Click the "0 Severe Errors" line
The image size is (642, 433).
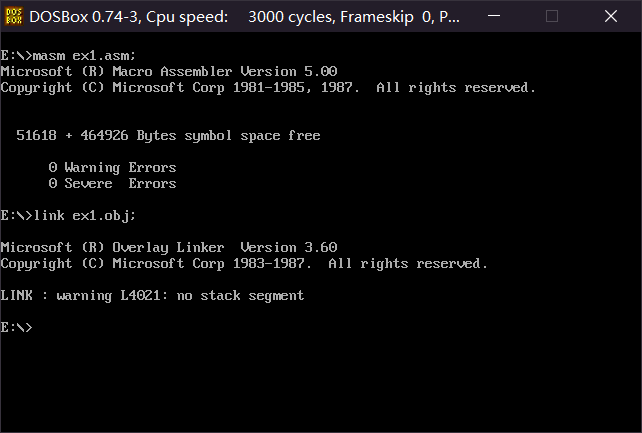click(x=112, y=183)
